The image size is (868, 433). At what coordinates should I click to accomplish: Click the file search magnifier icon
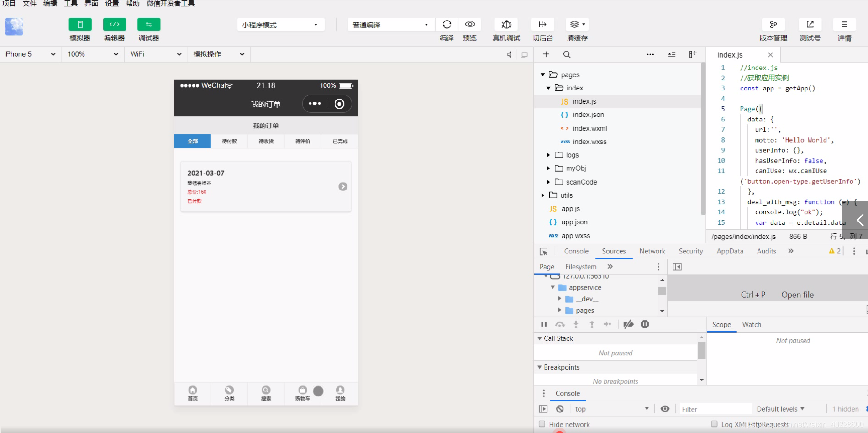click(x=567, y=54)
